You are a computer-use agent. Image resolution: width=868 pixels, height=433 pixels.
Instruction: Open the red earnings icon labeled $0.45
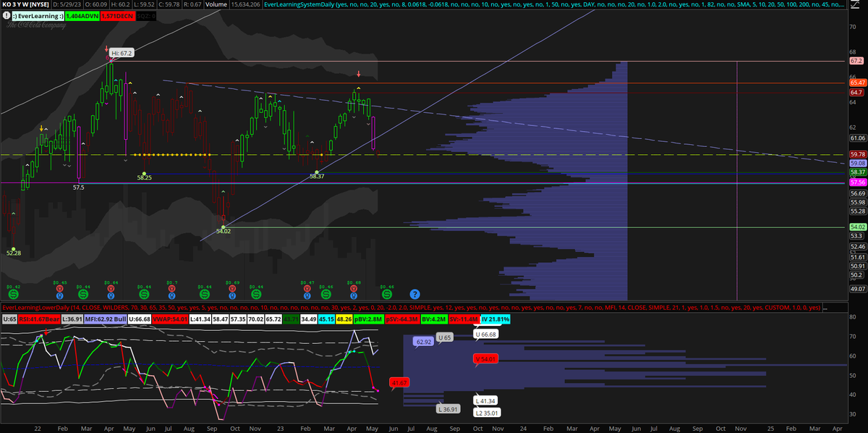tap(60, 288)
